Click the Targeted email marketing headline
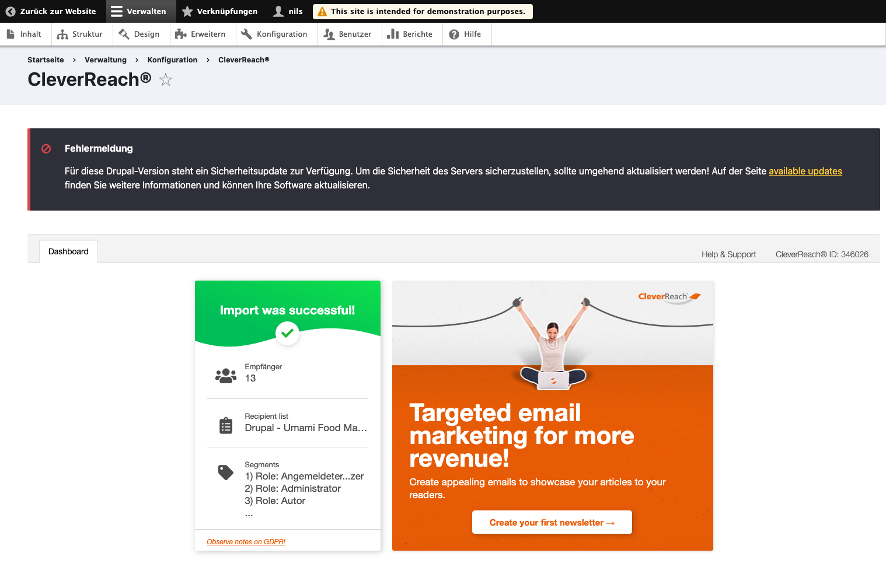The height and width of the screenshot is (588, 886). (522, 435)
